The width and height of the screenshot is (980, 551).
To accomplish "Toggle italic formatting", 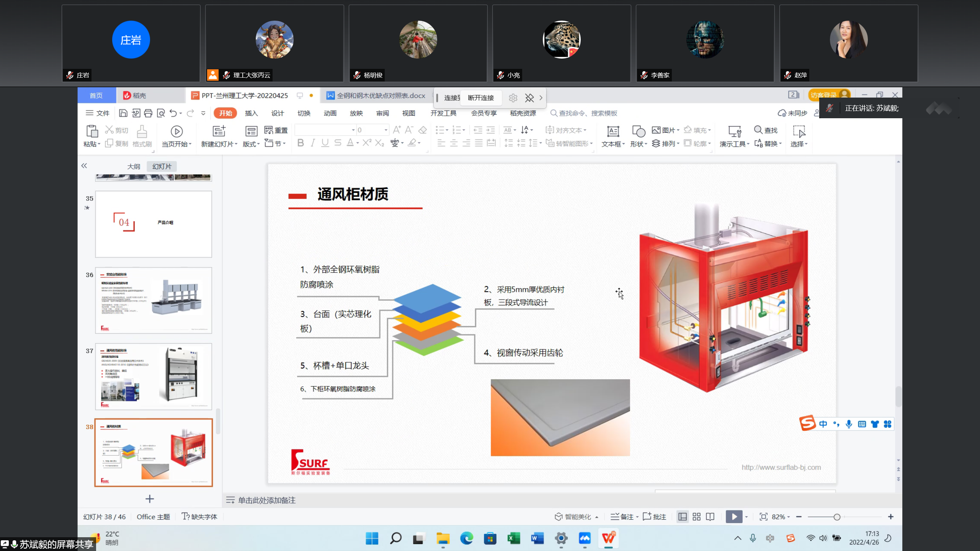I will pyautogui.click(x=313, y=143).
